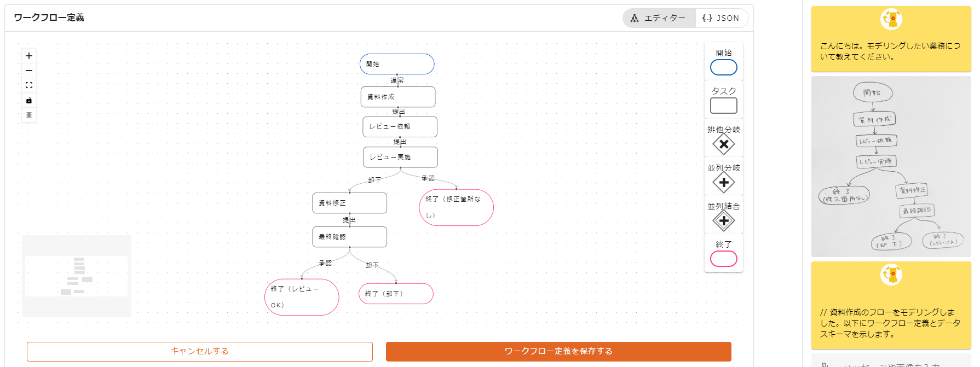
Task: Click the minimap in the canvas corner
Action: click(x=77, y=276)
